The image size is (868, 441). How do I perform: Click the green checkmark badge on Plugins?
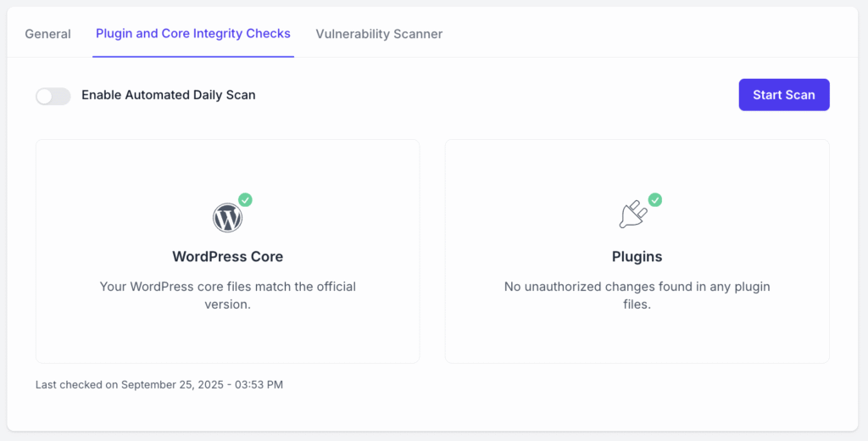click(x=655, y=200)
